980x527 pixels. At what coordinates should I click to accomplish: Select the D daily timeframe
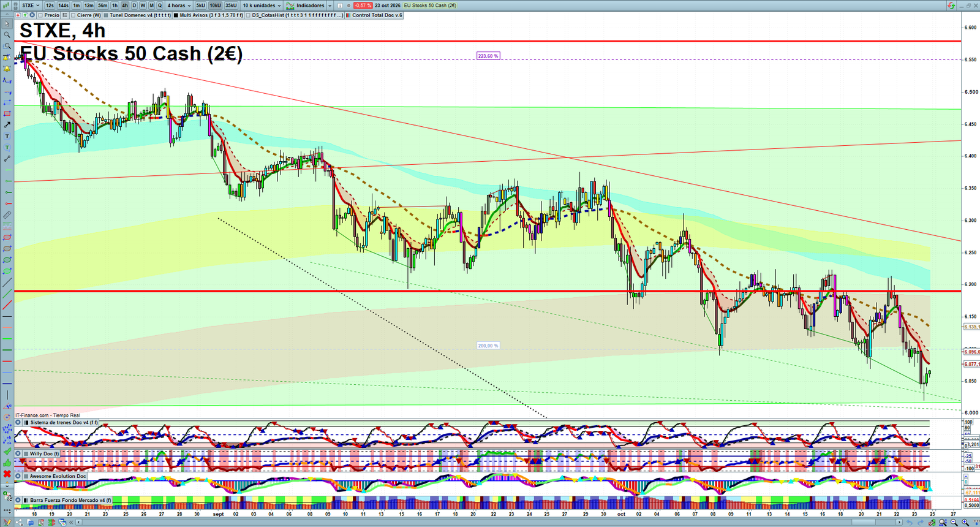[x=134, y=6]
